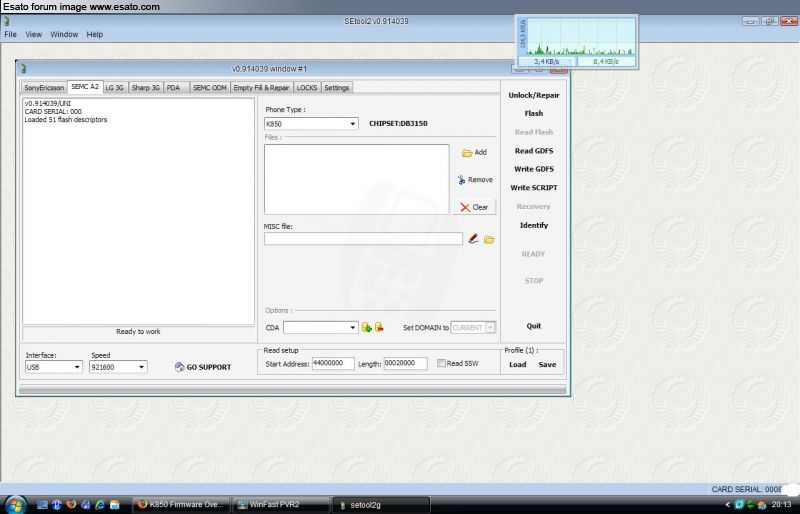Click the log output text area

(x=138, y=211)
